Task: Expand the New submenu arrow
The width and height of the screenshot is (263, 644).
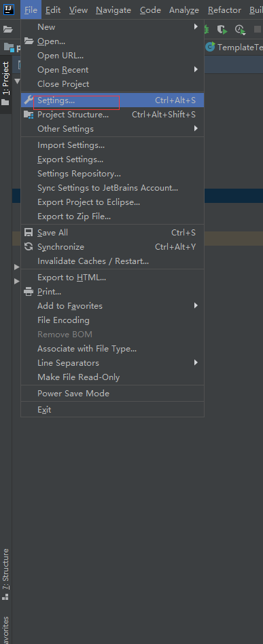Action: click(196, 26)
